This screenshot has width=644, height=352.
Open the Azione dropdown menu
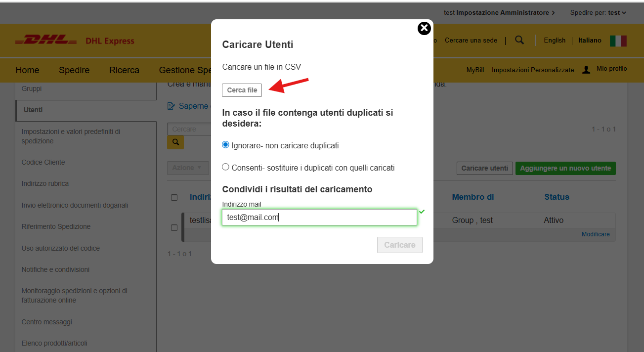pos(187,168)
